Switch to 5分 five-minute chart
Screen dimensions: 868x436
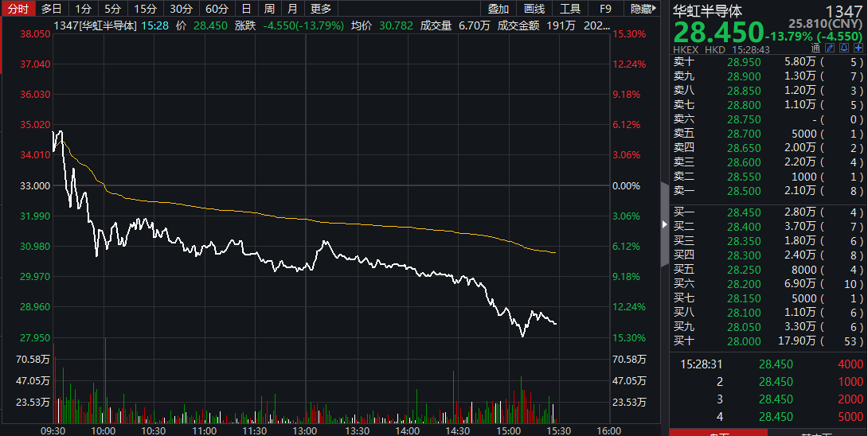(112, 8)
